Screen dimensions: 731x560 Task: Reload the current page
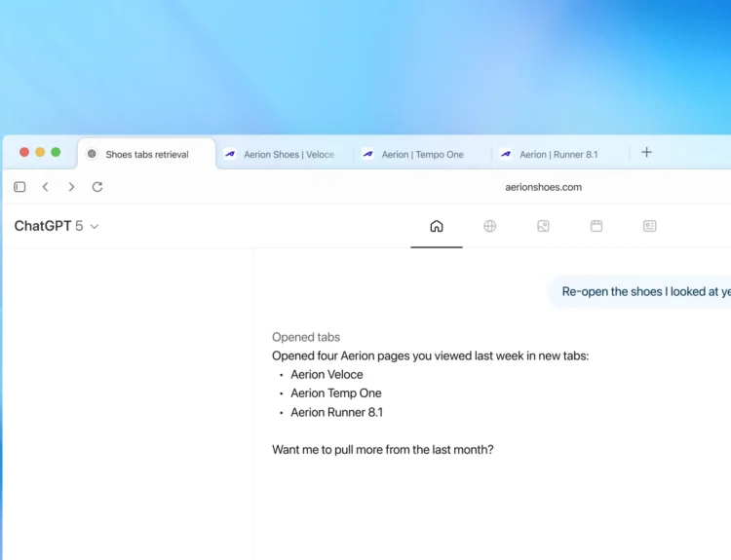97,187
